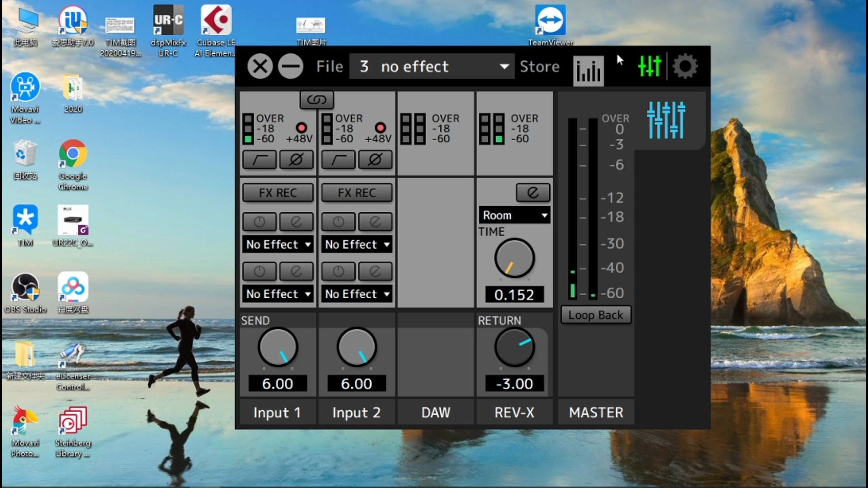
Task: Click the FX REC button on Input 1
Action: [278, 192]
